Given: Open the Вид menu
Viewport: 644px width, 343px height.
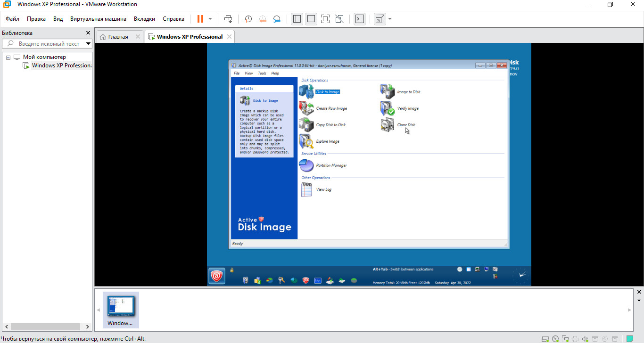Looking at the screenshot, I should click(x=58, y=19).
